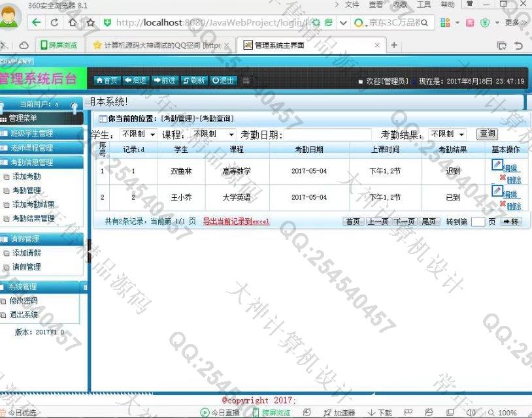Switch to the 计算机源码大神调试的QQ空间 tab
Viewport: 532px width, 418px height.
click(x=161, y=45)
